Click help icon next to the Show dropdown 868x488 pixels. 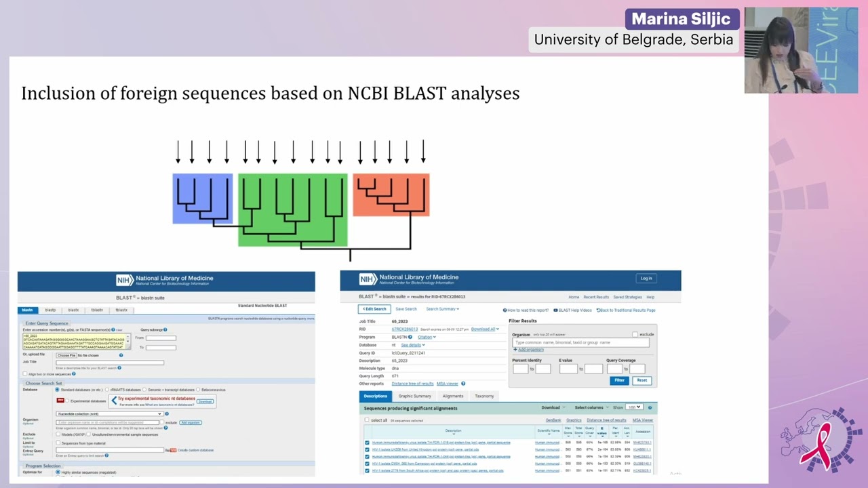click(x=650, y=407)
